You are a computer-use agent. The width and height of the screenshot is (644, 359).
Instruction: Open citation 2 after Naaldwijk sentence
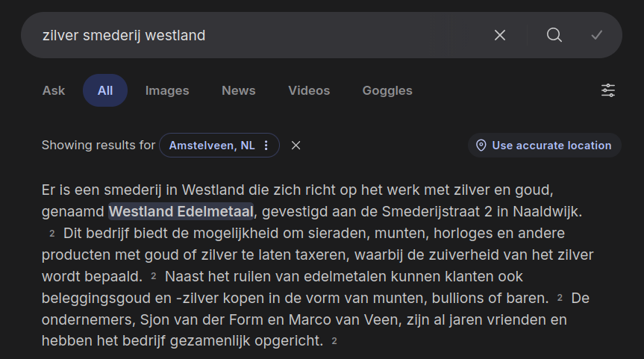[51, 233]
